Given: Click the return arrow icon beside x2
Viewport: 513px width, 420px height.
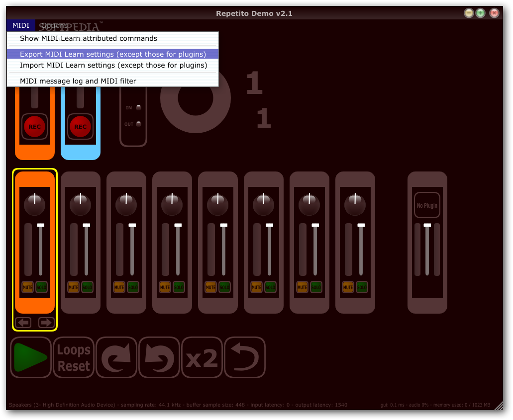Looking at the screenshot, I should 245,357.
